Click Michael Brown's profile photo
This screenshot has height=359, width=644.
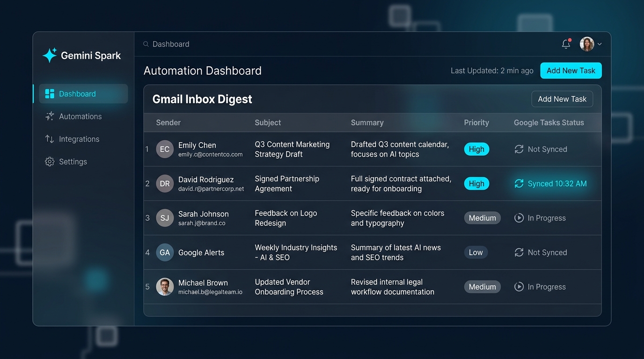pos(165,287)
